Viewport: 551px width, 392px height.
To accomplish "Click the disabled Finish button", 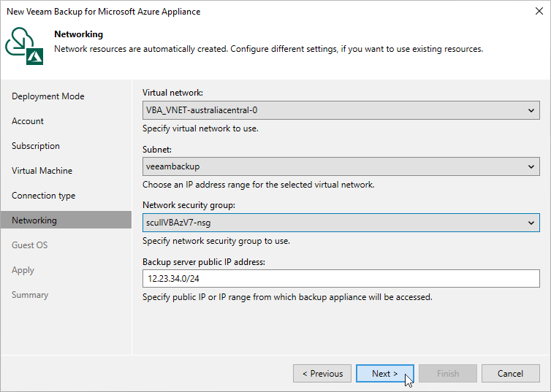I will [x=448, y=374].
